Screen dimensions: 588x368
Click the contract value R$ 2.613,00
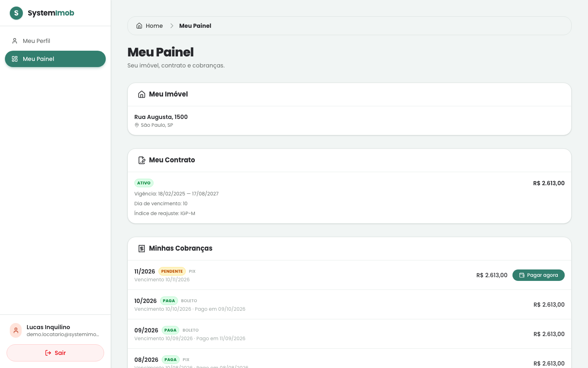click(x=549, y=183)
